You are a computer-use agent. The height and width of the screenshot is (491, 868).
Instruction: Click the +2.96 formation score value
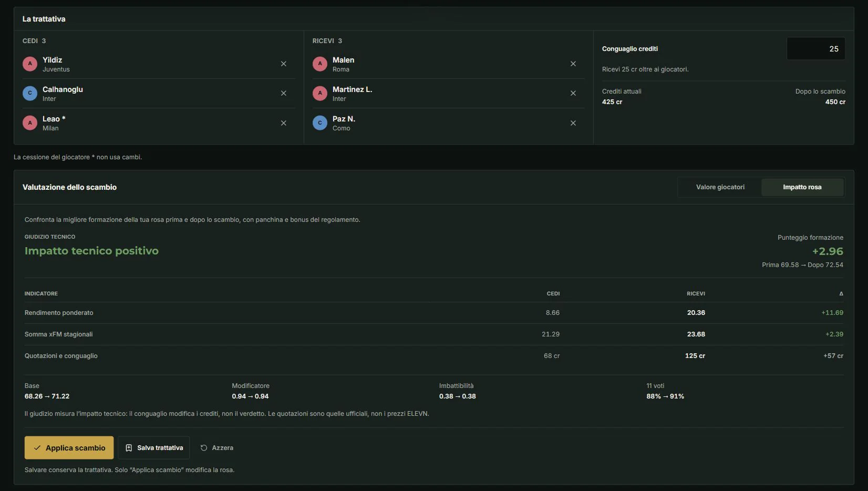pyautogui.click(x=828, y=251)
